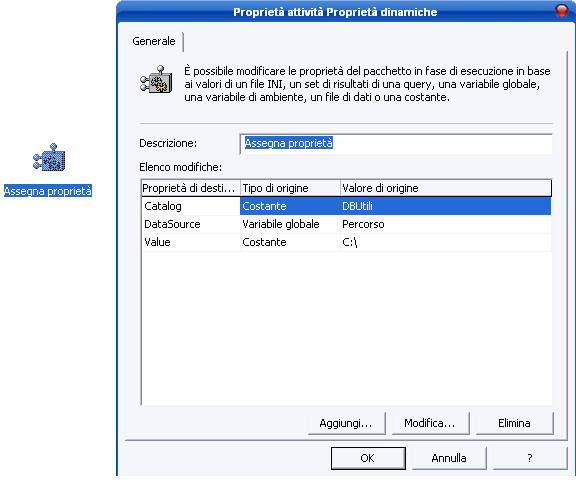This screenshot has height=480, width=576.
Task: Select the Catalog row in modifications list
Action: (x=346, y=206)
